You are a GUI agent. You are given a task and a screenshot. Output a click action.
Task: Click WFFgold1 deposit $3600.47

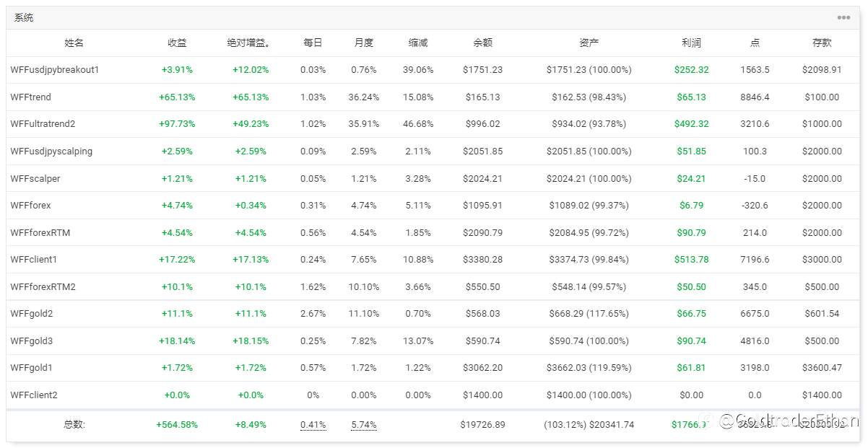point(822,368)
